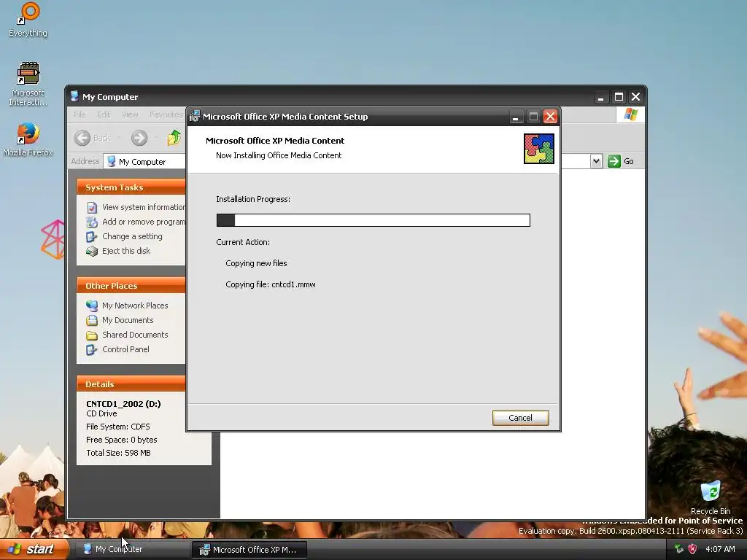Launch Microsoft Interactive desktop shortcut
The width and height of the screenshot is (747, 560).
click(x=28, y=85)
